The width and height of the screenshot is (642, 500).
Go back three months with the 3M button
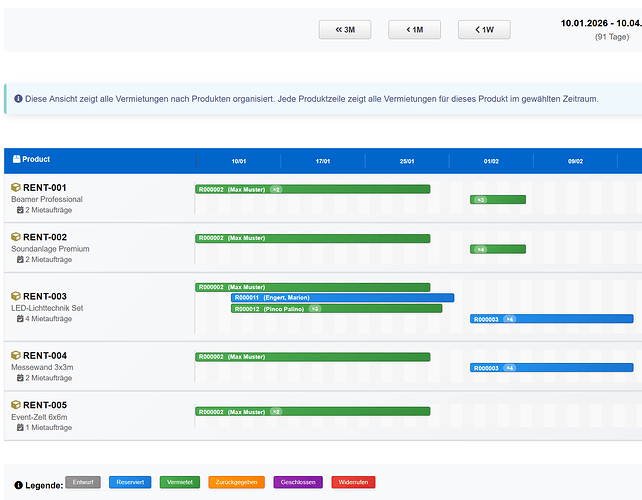pyautogui.click(x=345, y=29)
